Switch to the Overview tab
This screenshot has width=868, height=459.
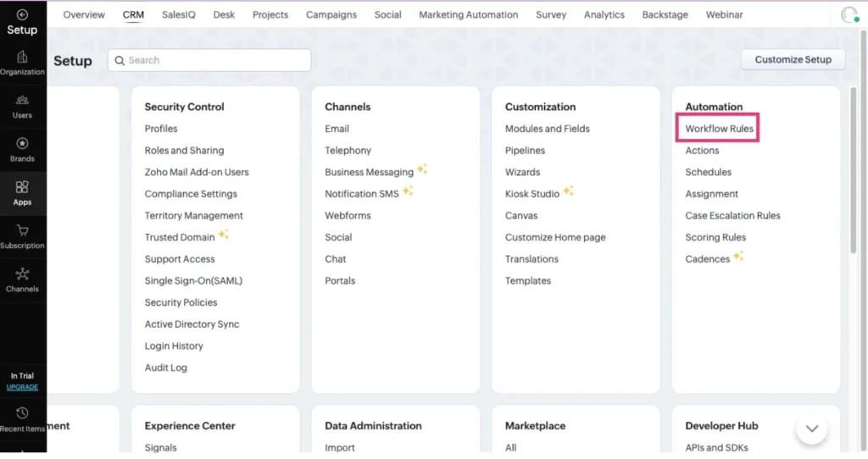coord(84,15)
